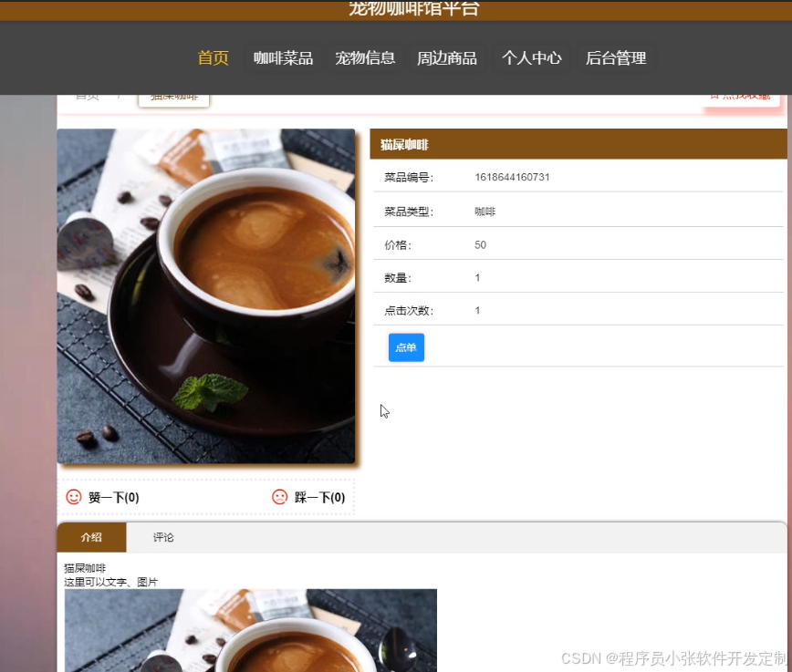Click the sad face icon beside 踩一下
This screenshot has width=792, height=672.
click(x=279, y=497)
